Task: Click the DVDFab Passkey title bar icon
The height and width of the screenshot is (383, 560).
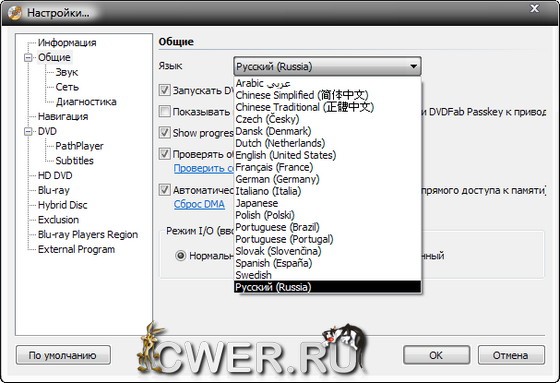Action: tap(15, 13)
